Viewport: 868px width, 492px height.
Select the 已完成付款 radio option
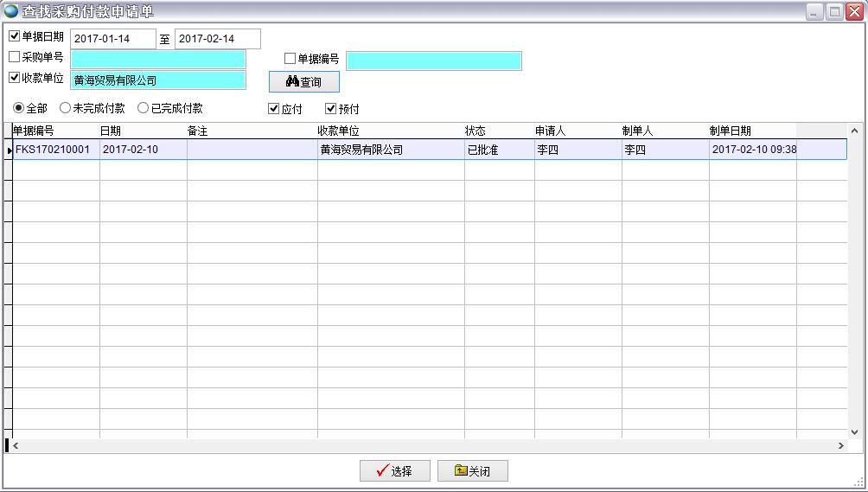[x=144, y=109]
